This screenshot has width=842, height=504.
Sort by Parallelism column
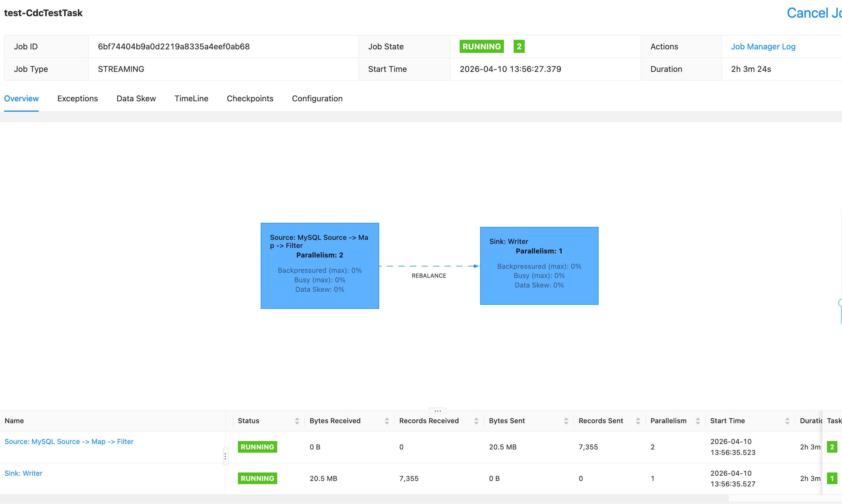698,421
